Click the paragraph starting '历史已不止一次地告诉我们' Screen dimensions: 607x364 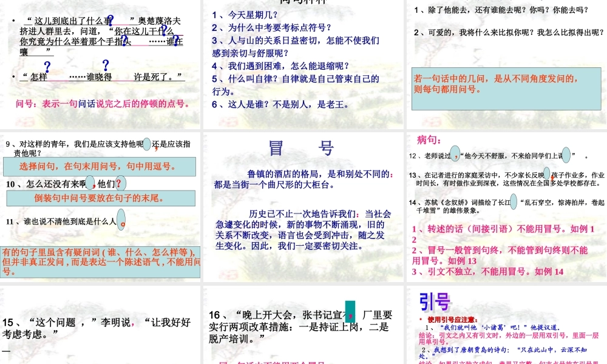click(x=303, y=230)
